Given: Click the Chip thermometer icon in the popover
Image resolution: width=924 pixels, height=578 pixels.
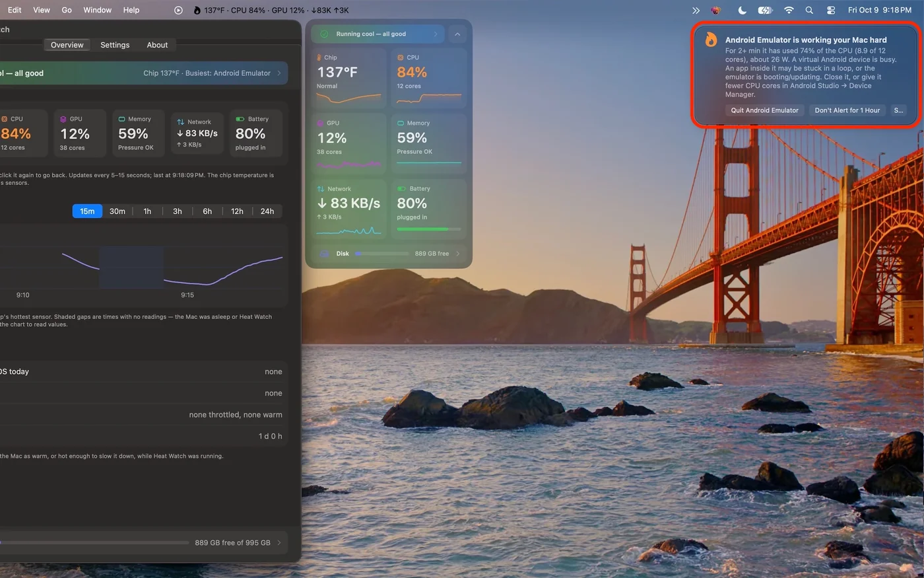Looking at the screenshot, I should (320, 57).
